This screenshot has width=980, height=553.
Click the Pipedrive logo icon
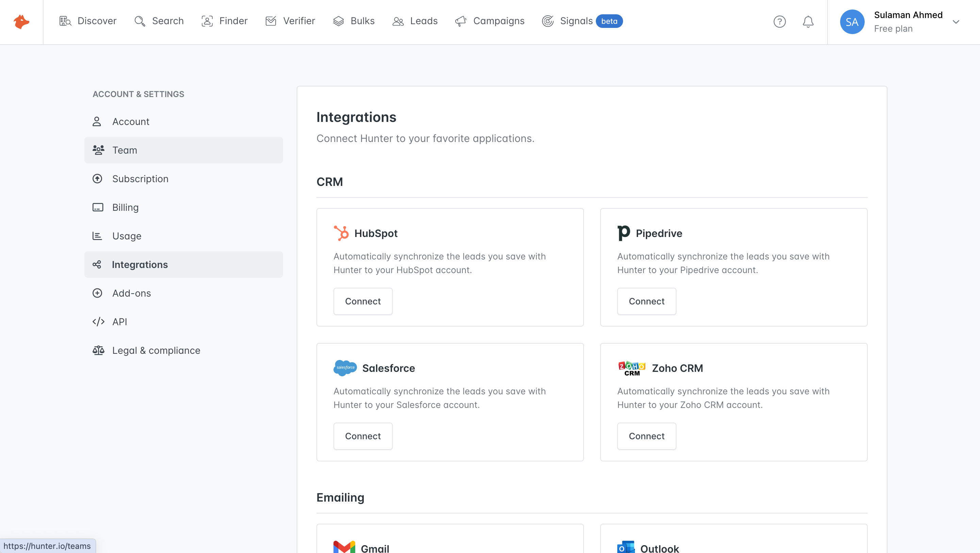(x=623, y=233)
